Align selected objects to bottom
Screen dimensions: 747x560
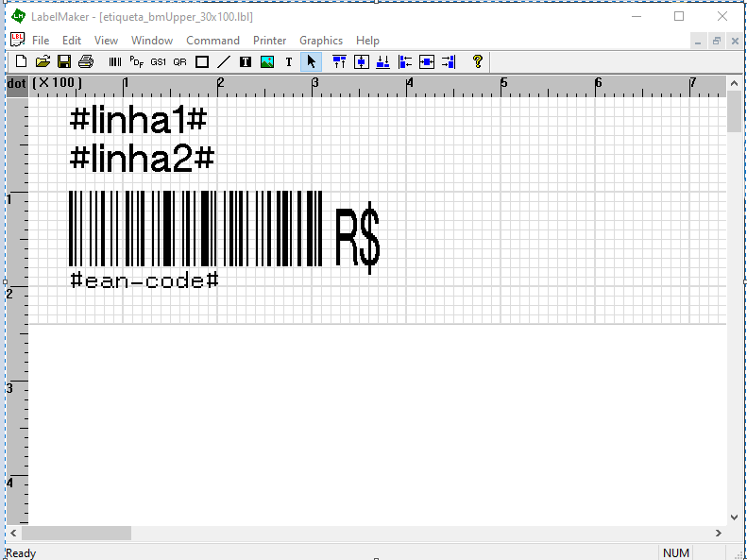click(x=383, y=62)
